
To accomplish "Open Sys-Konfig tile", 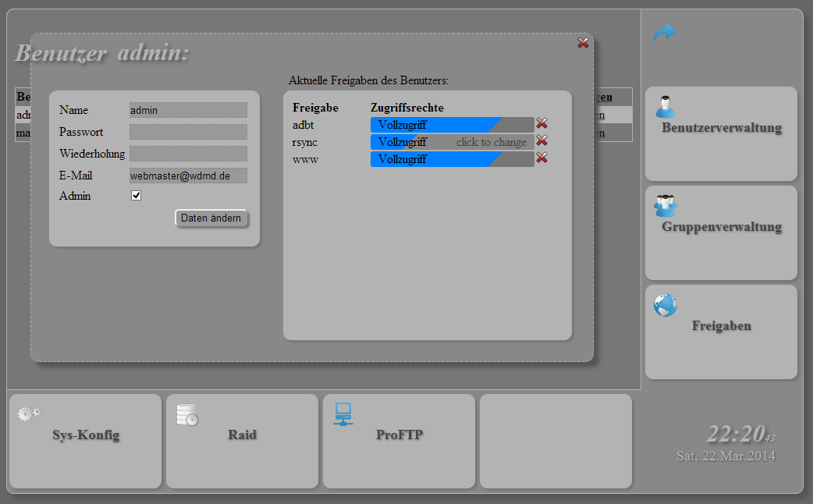I will [x=86, y=442].
